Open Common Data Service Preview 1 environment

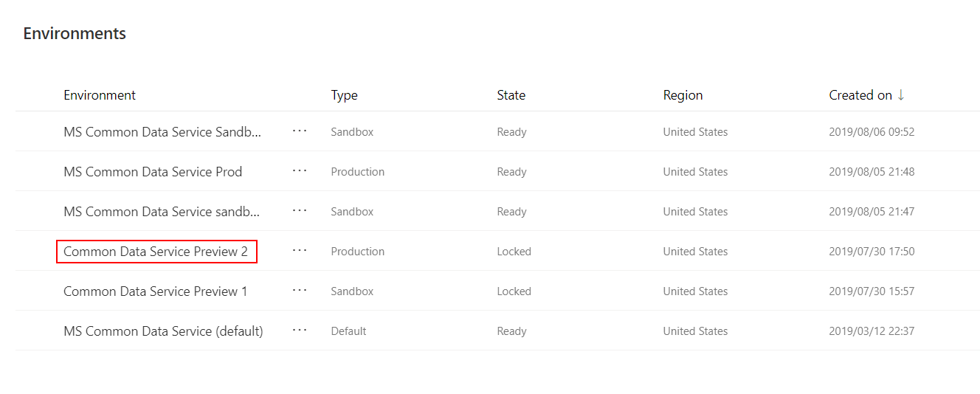click(x=156, y=291)
